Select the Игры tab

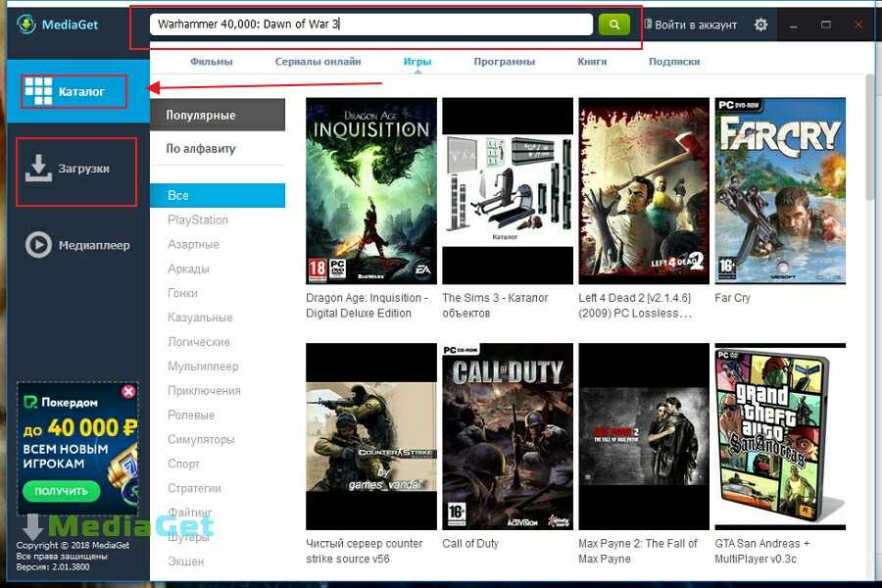pyautogui.click(x=417, y=62)
